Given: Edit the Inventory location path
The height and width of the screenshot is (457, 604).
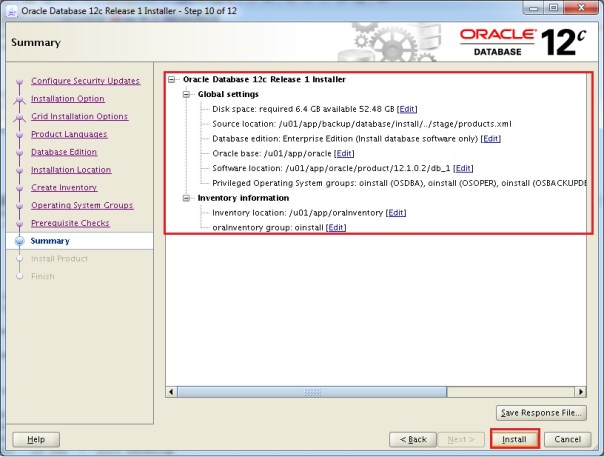Looking at the screenshot, I should pos(396,213).
